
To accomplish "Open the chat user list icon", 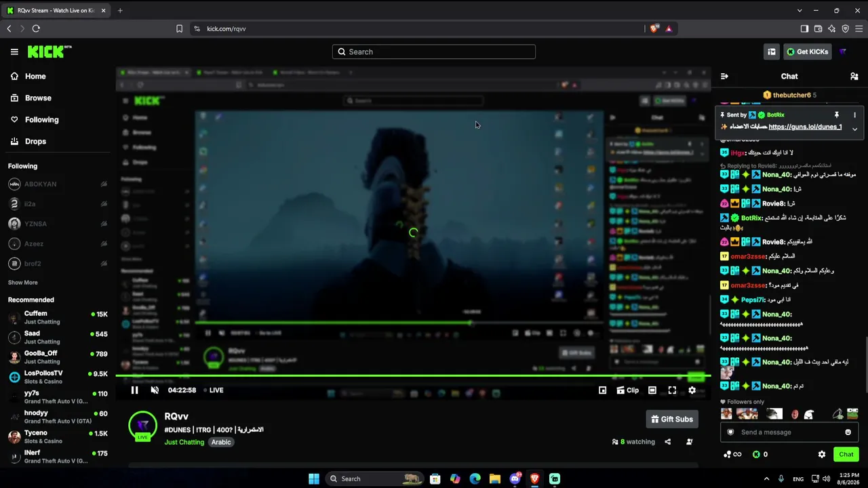I will pos(854,77).
